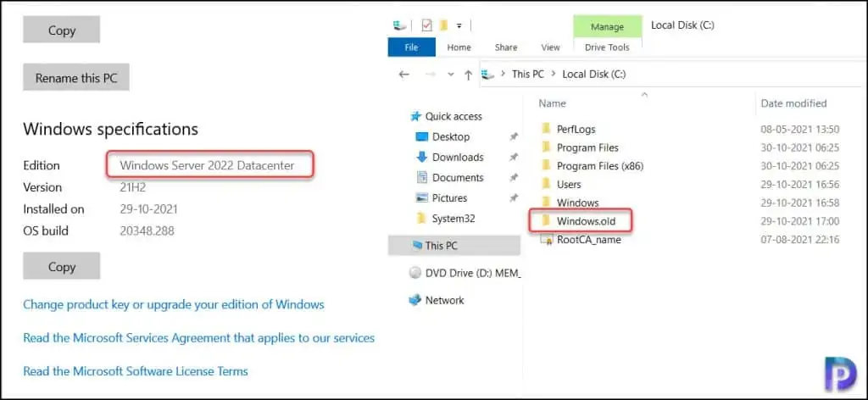This screenshot has width=868, height=400.
Task: Select Downloads in the navigation pane
Action: pos(458,157)
